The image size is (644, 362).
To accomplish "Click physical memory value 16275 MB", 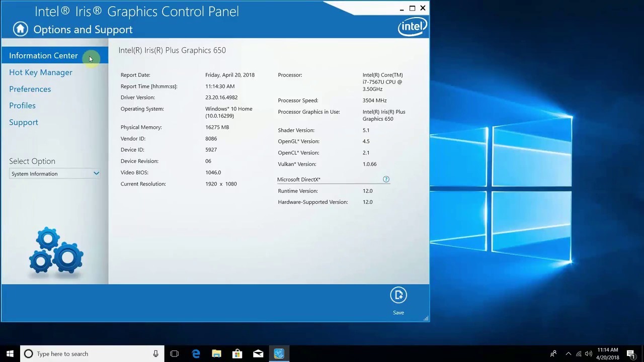I will pyautogui.click(x=217, y=127).
